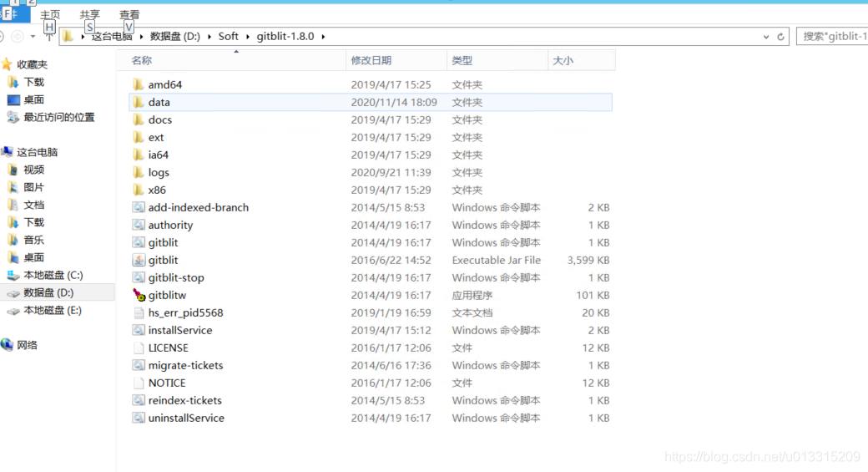Click the date 2020/9/21 11:39

tap(391, 172)
